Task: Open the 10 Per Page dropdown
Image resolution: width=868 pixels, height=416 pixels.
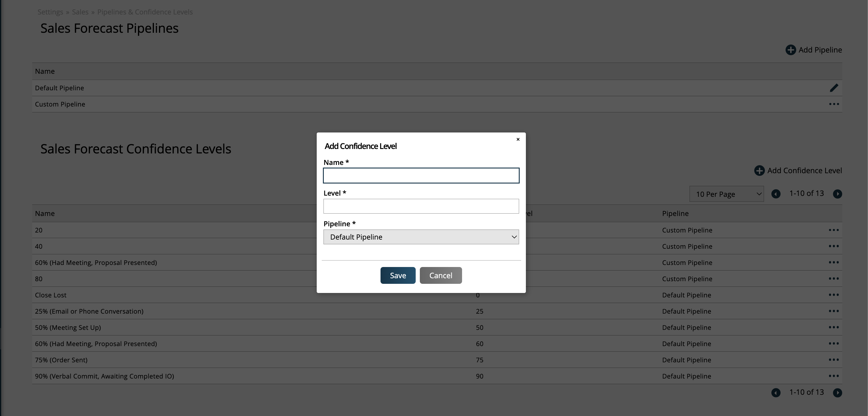Action: [726, 194]
